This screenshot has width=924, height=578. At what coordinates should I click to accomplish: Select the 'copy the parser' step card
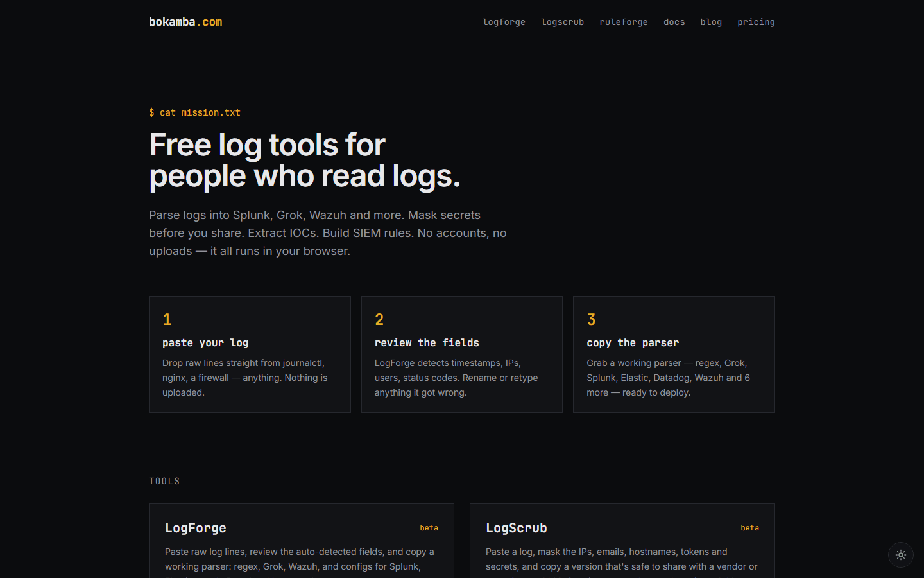(674, 355)
